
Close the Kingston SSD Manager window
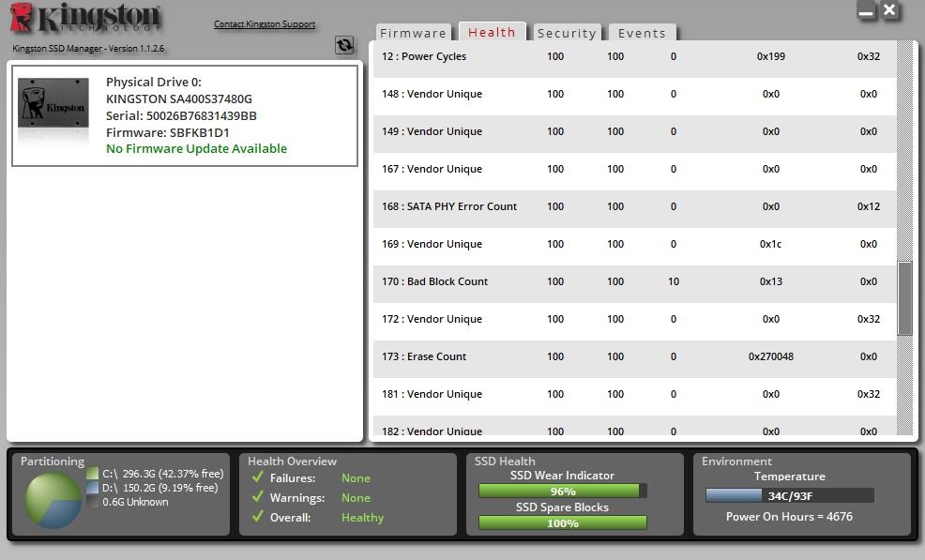point(889,10)
